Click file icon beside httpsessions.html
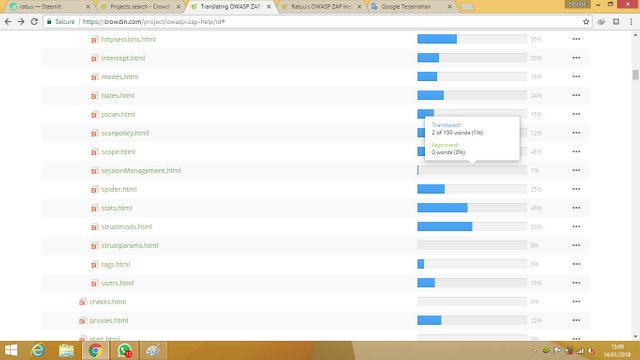This screenshot has width=640, height=360. pyautogui.click(x=94, y=40)
